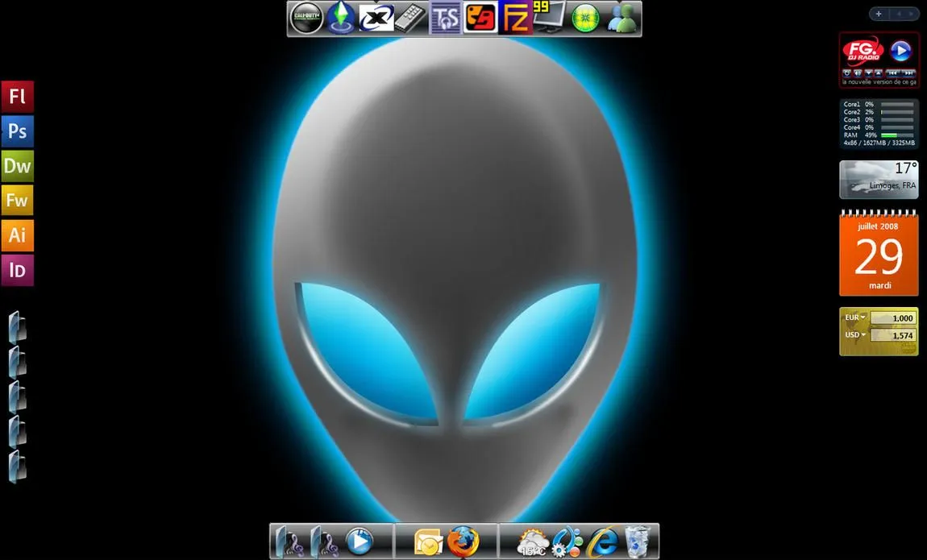The image size is (927, 560).
Task: Launch FileZilla from the top dock
Action: 515,17
